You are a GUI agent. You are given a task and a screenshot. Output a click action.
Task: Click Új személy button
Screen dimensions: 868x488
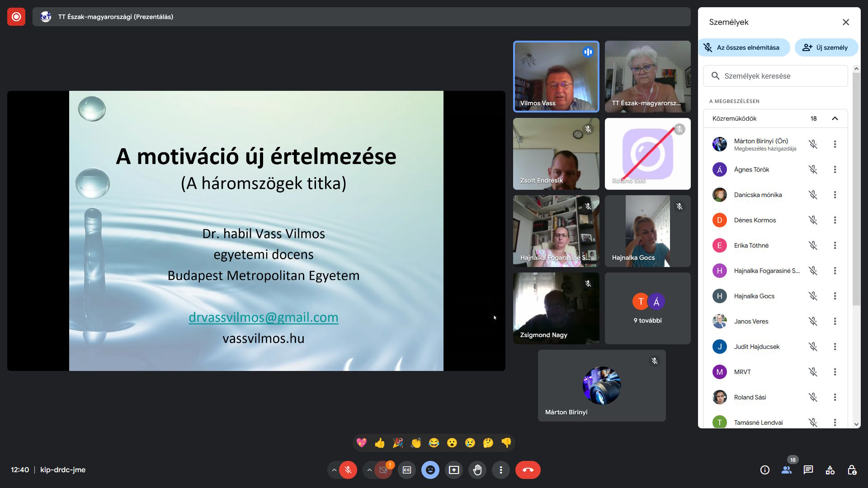point(826,47)
